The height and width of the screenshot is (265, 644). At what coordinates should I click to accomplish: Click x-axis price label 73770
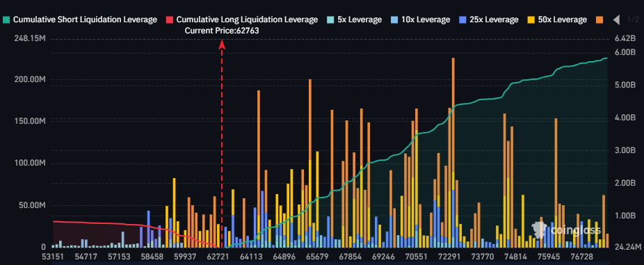click(483, 257)
